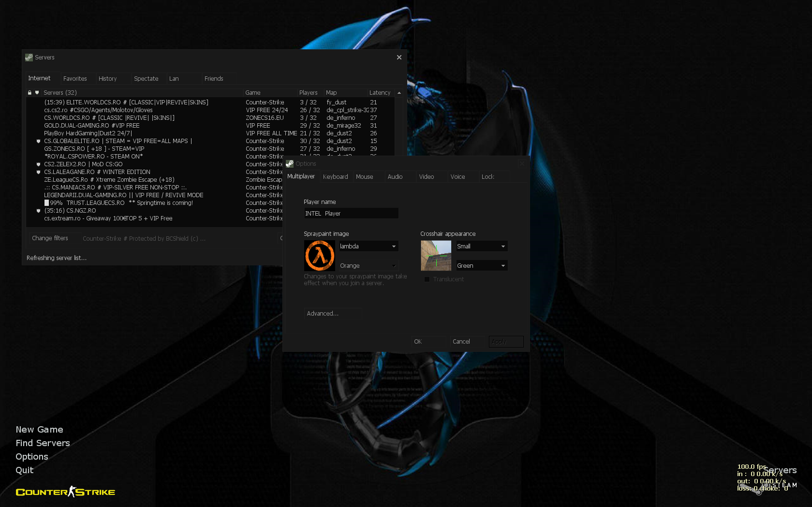812x507 pixels.
Task: Click the shield icon beside CS2.ZELEX2.RO server
Action: [38, 164]
